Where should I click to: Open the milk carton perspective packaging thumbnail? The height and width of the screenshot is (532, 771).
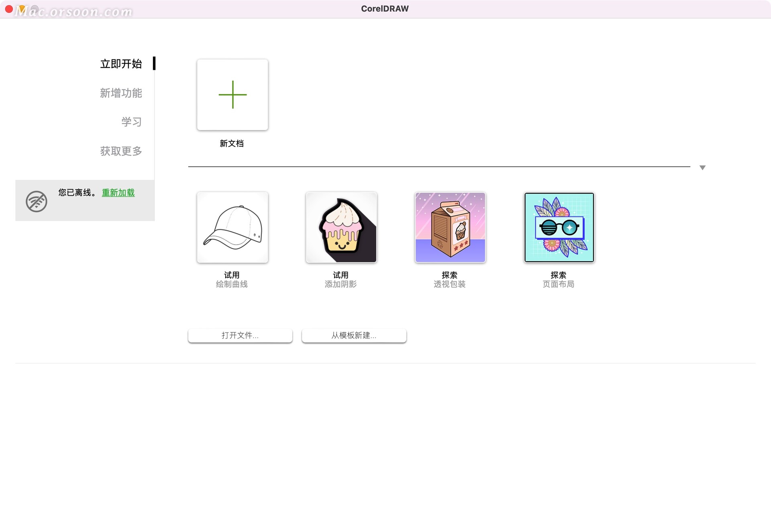[x=450, y=227]
